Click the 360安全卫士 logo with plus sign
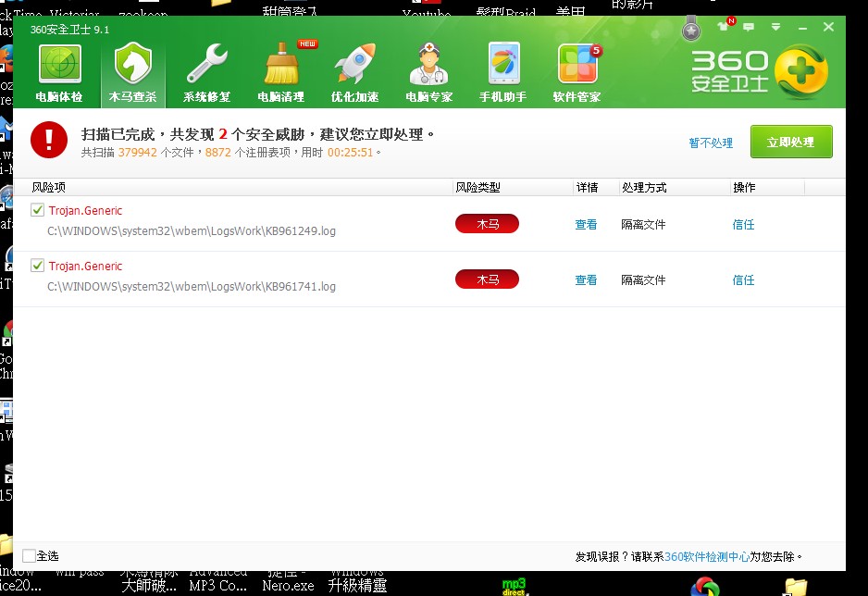The height and width of the screenshot is (596, 868). [x=760, y=72]
